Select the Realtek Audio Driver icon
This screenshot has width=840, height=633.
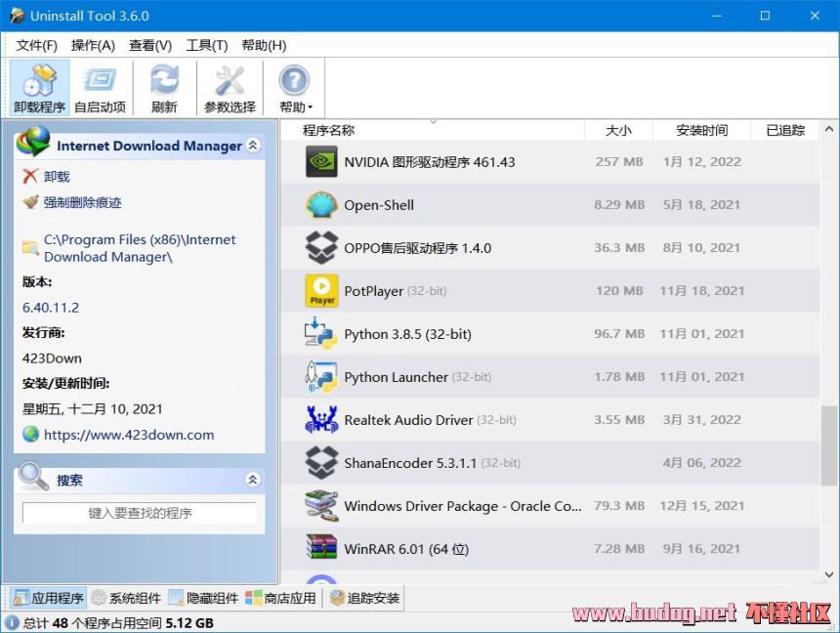coord(321,420)
